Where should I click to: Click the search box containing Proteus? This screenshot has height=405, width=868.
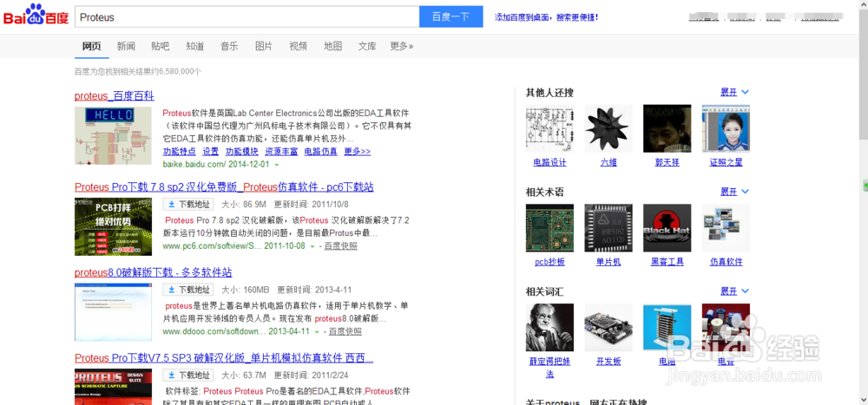pyautogui.click(x=247, y=17)
